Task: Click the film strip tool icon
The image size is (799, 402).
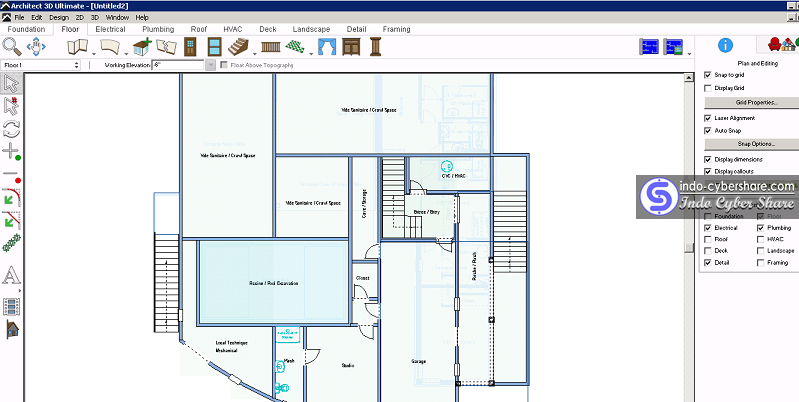Action: [x=11, y=307]
